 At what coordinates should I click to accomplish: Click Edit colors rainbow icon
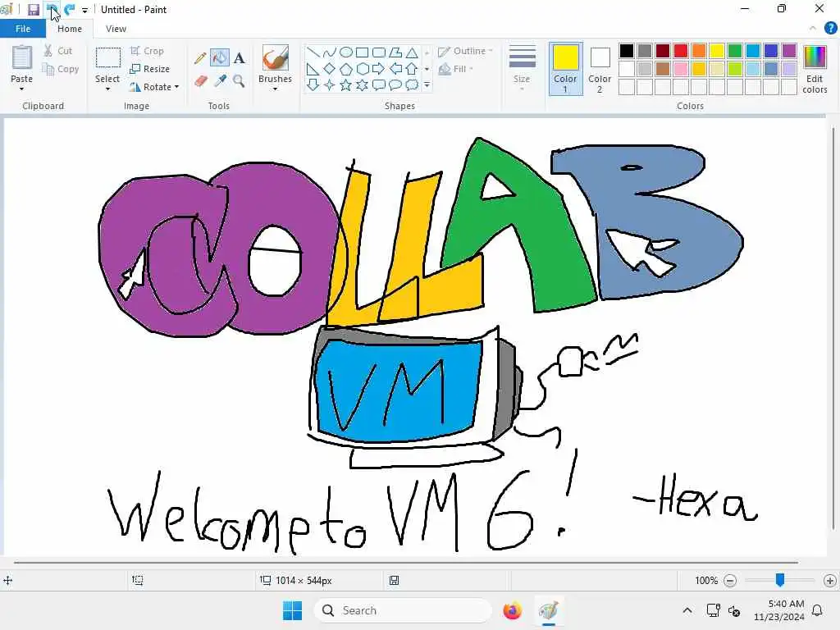815,57
